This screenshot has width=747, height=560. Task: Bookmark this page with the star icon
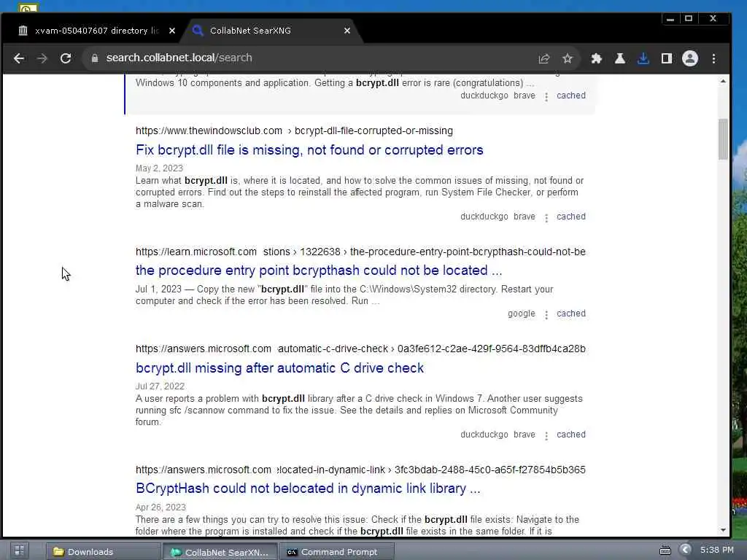point(567,58)
